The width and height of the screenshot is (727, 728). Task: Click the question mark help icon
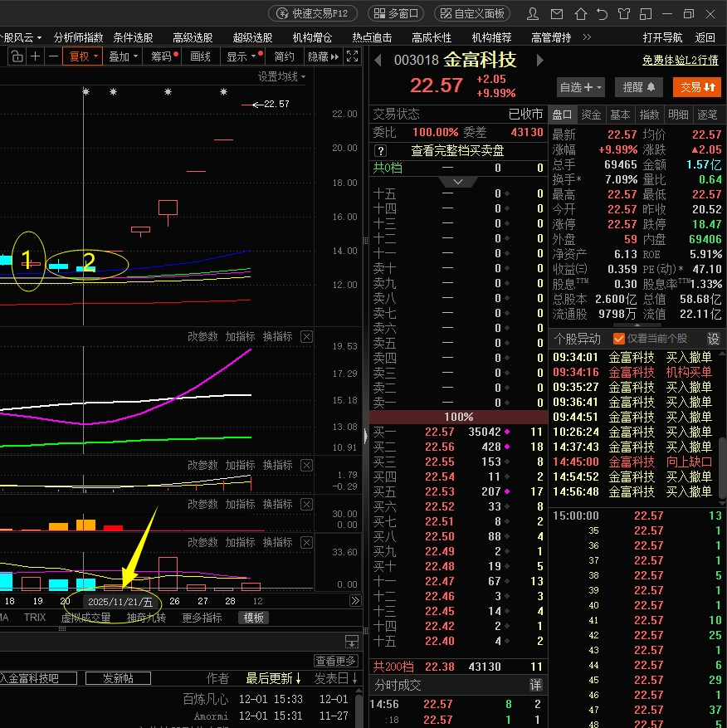point(380,151)
